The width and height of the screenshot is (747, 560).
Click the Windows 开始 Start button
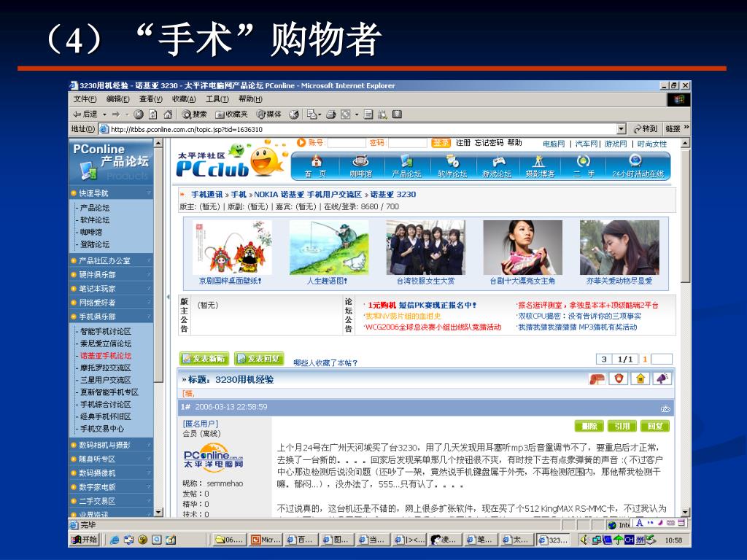coord(85,540)
